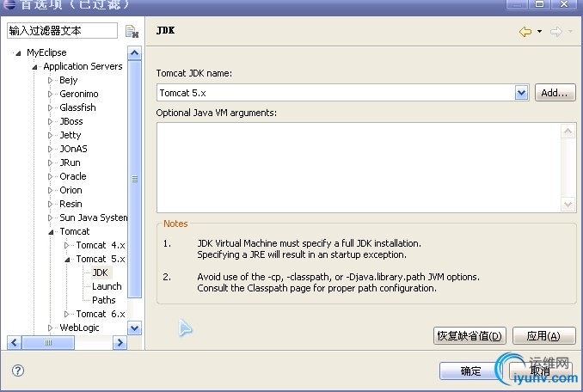Click the tree scroll-up arrow
The width and height of the screenshot is (583, 392).
(x=134, y=53)
